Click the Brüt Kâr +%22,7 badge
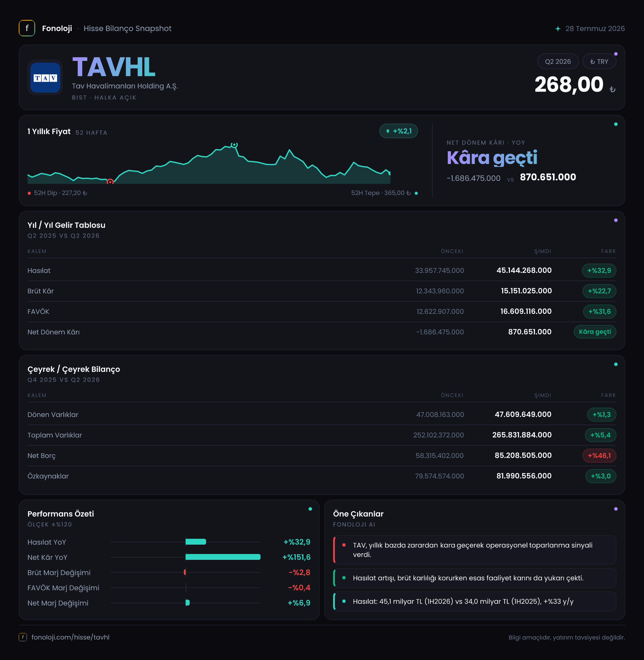The width and height of the screenshot is (644, 660). [x=599, y=291]
